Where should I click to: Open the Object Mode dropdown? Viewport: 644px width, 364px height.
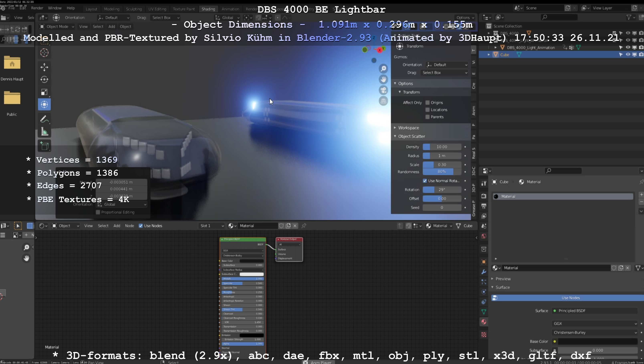tap(57, 26)
